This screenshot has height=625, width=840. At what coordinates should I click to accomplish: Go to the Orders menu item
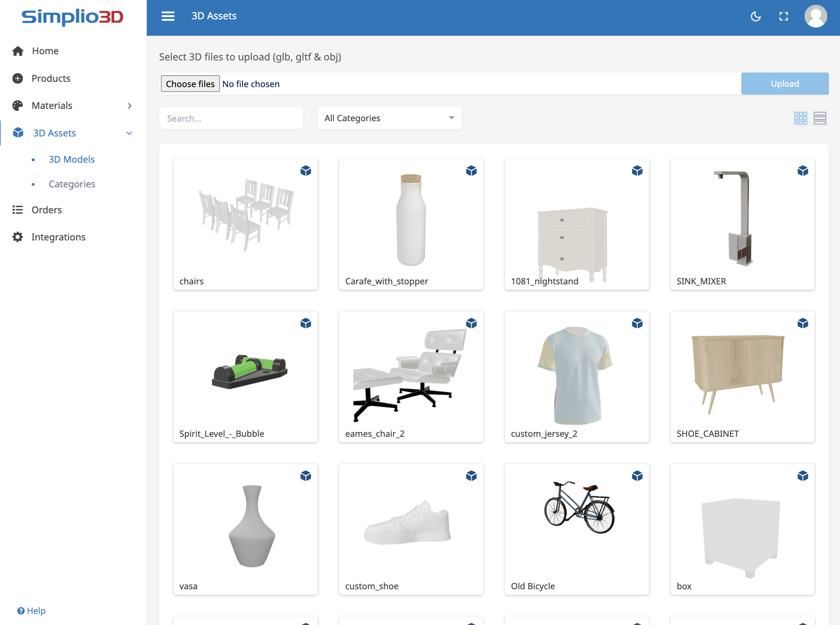(46, 210)
